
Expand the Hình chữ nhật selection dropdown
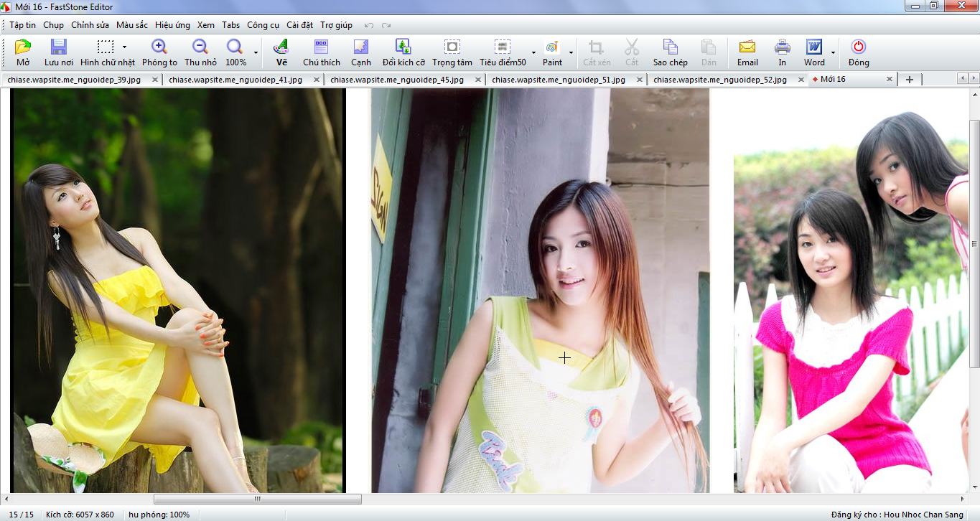click(x=125, y=47)
